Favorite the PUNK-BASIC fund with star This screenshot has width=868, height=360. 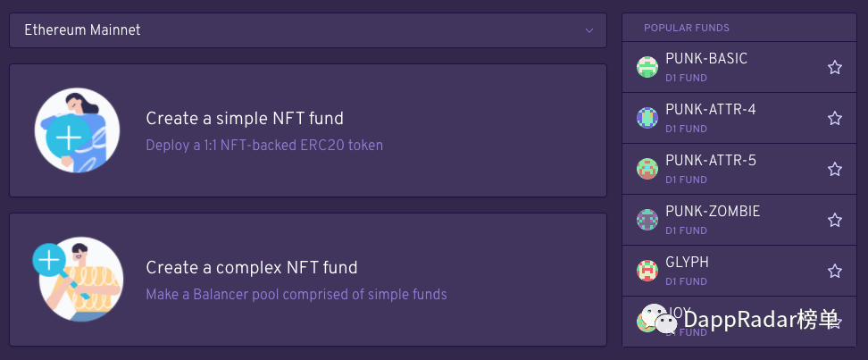[x=835, y=67]
